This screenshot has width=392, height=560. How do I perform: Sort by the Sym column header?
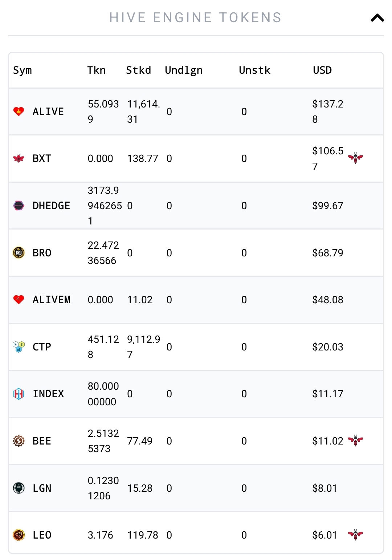(23, 70)
